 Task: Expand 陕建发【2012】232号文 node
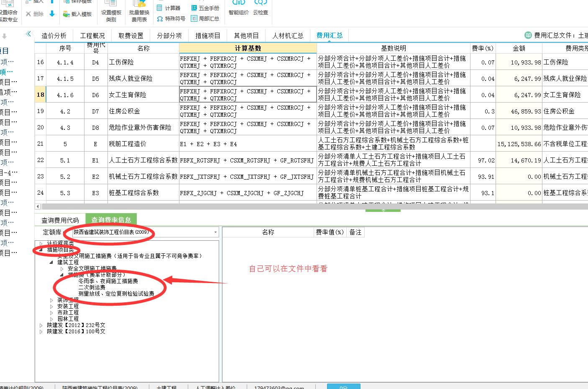pyautogui.click(x=41, y=325)
